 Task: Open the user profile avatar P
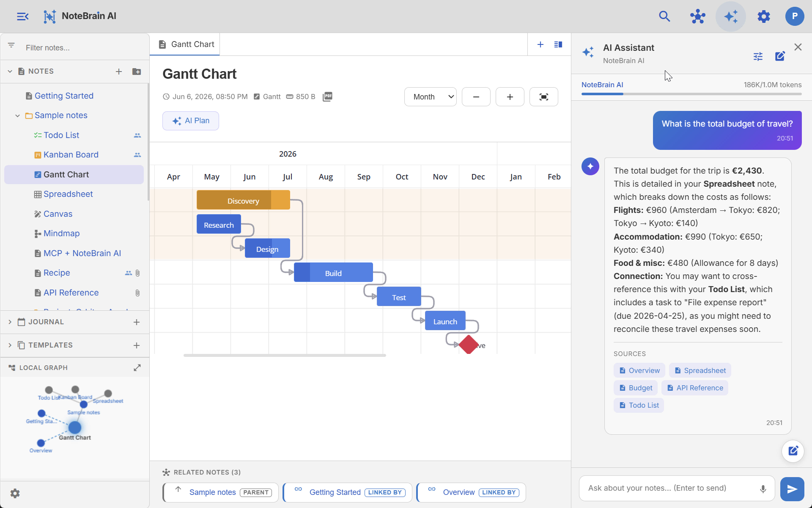[x=794, y=17]
